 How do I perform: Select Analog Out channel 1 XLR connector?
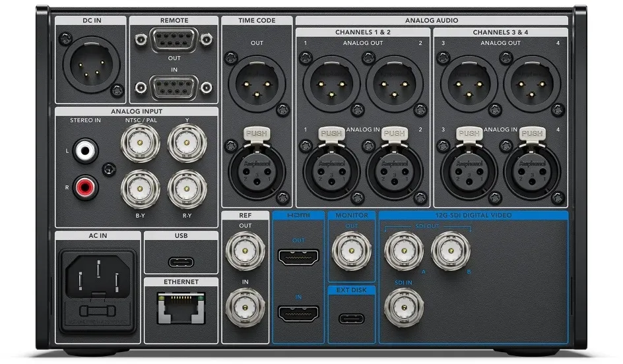coord(331,84)
